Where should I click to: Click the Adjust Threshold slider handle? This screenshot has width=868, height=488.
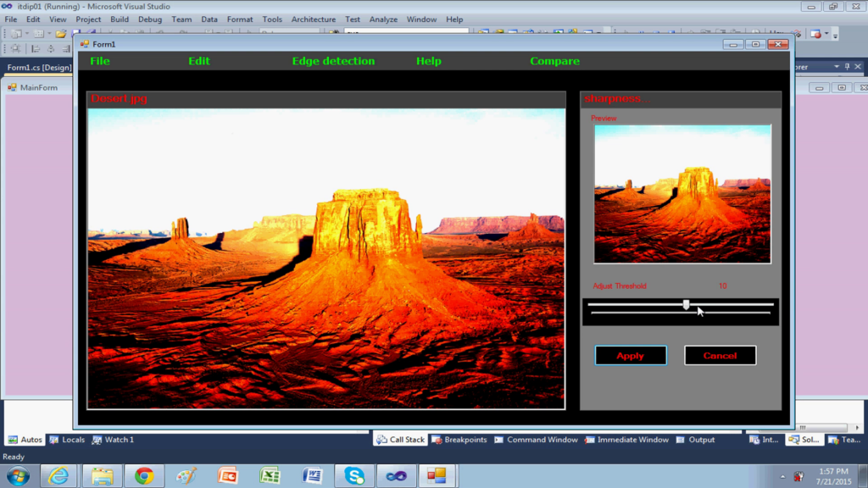(686, 305)
